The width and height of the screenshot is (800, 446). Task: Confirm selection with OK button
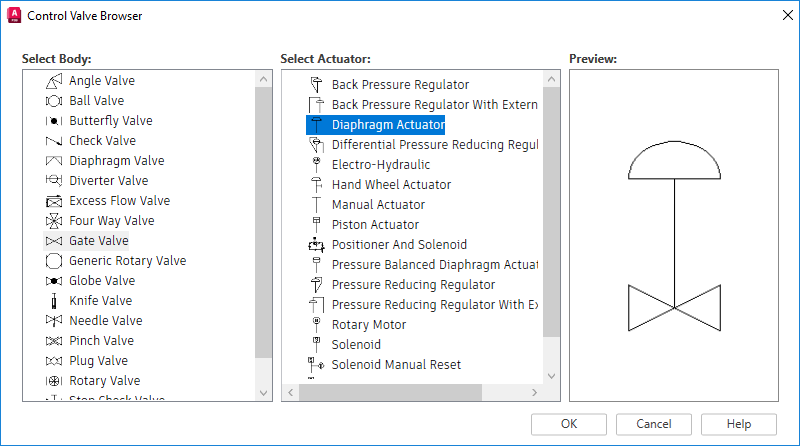point(569,424)
